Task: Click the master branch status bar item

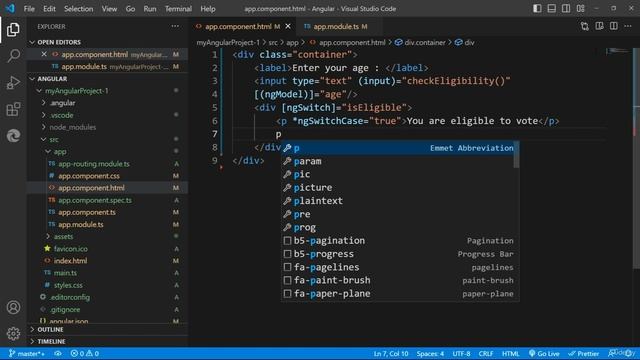Action: point(27,353)
